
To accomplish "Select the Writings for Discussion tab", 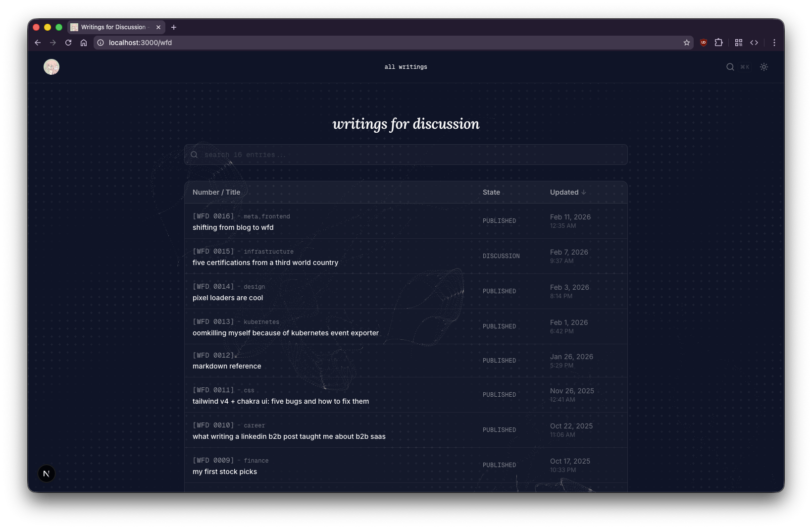I will [x=116, y=27].
